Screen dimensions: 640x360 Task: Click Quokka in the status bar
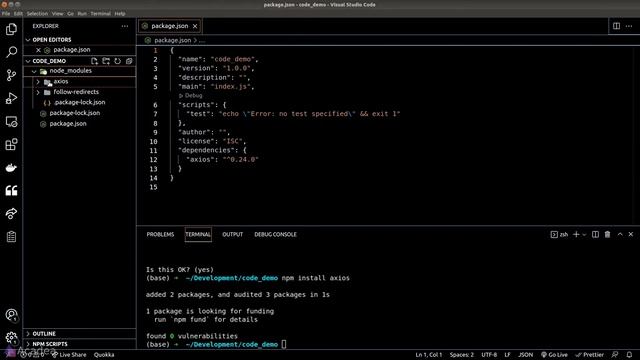pos(104,355)
